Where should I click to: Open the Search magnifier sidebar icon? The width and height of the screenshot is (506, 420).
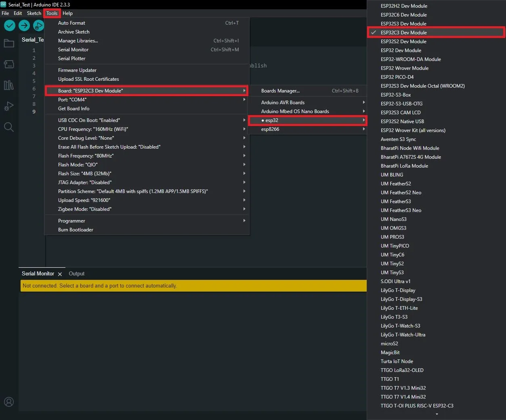(9, 127)
